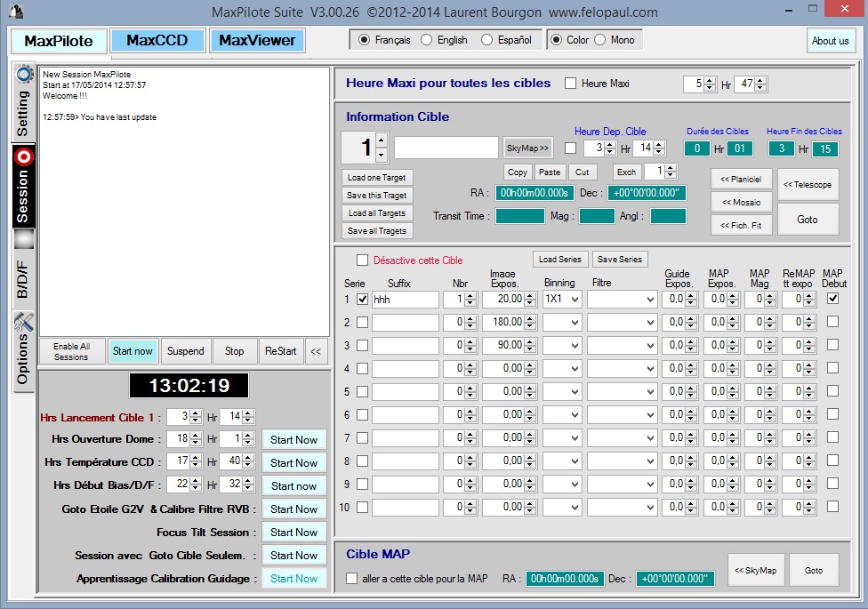Start Now for Apprentissage Calibration Guidage
The image size is (868, 609).
pos(294,579)
